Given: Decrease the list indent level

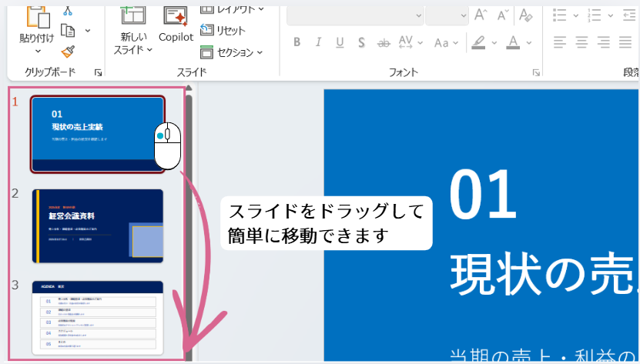Looking at the screenshot, I should click(629, 15).
